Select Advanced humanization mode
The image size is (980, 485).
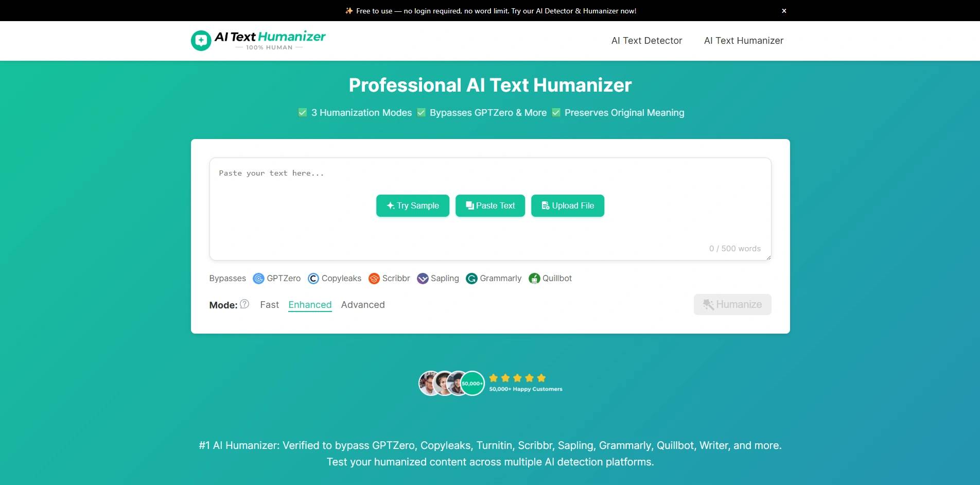click(x=363, y=304)
